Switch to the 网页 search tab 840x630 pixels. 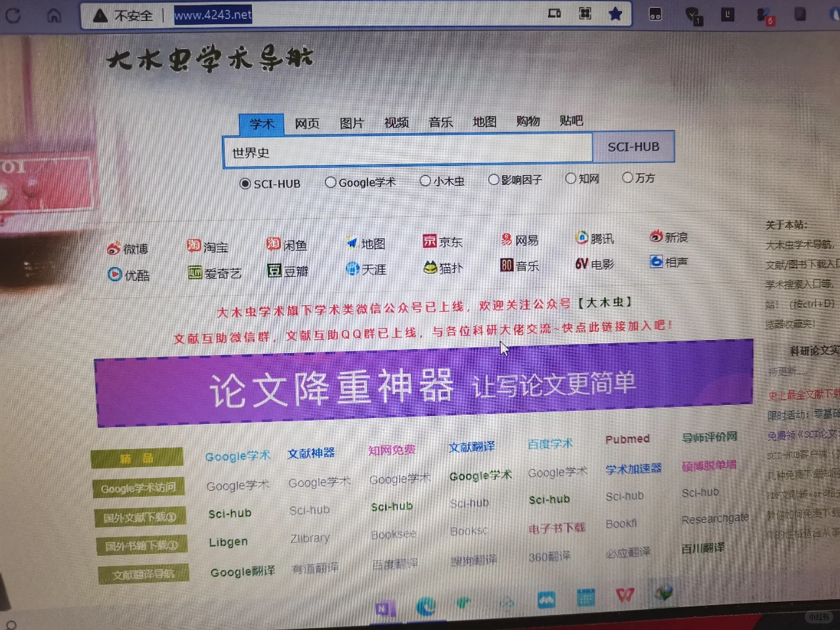coord(307,123)
